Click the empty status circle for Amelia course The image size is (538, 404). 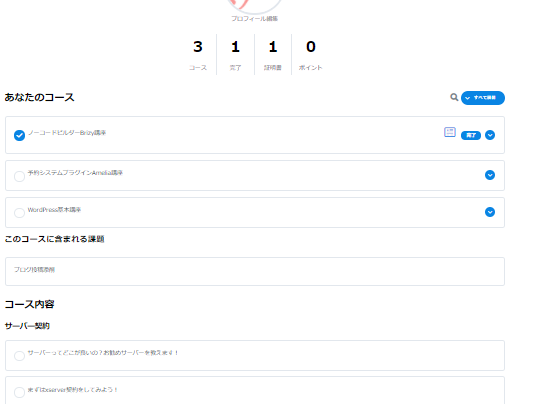19,176
